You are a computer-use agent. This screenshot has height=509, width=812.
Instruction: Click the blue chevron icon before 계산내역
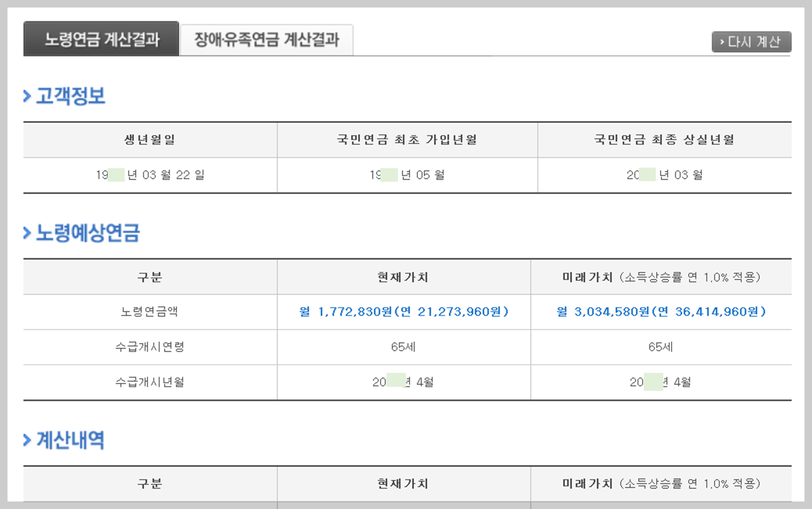26,440
